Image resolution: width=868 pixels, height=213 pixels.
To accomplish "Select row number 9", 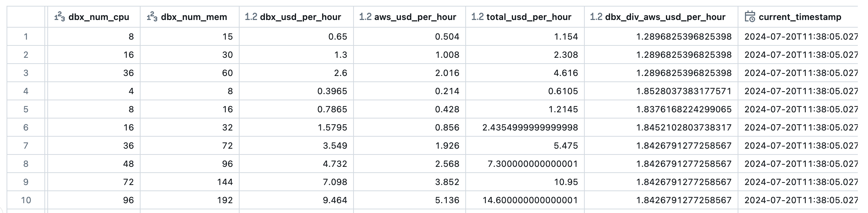I will 26,182.
